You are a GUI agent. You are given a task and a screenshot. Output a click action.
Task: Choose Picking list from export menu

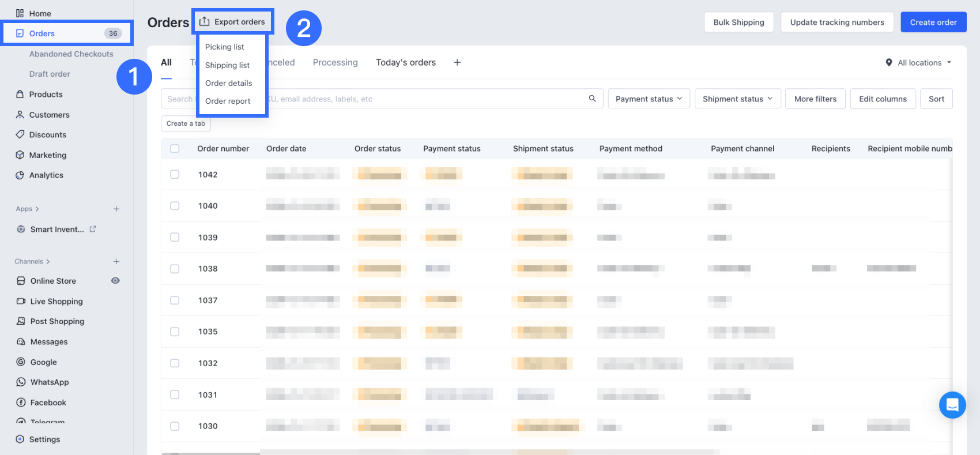224,47
